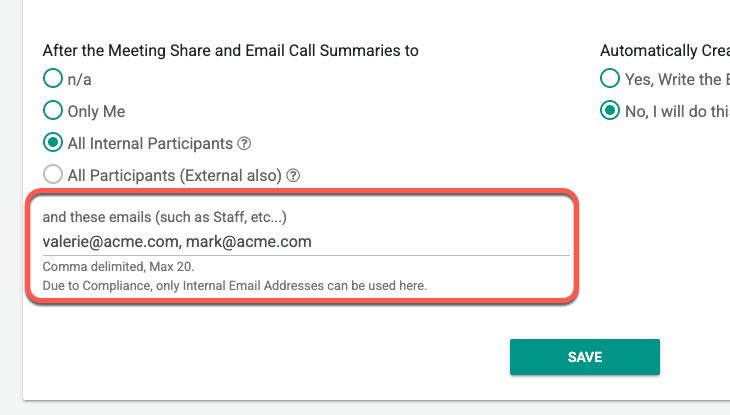The height and width of the screenshot is (415, 730).
Task: Open help icon beside All Internal Participants
Action: click(x=245, y=144)
